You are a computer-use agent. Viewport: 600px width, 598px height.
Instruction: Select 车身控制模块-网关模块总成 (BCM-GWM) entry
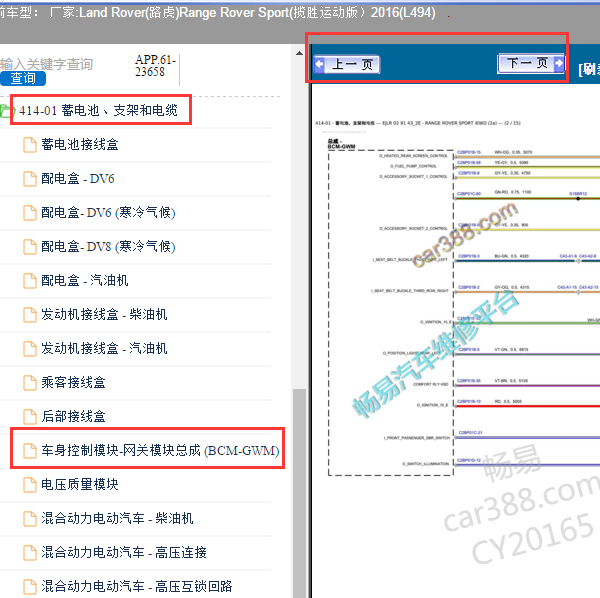160,450
